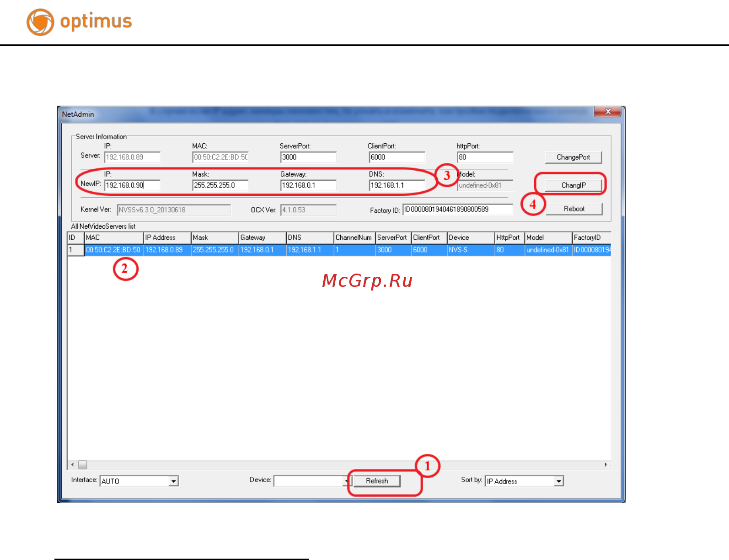This screenshot has width=729, height=560.
Task: Focus the NewIP Mask field
Action: 220,185
